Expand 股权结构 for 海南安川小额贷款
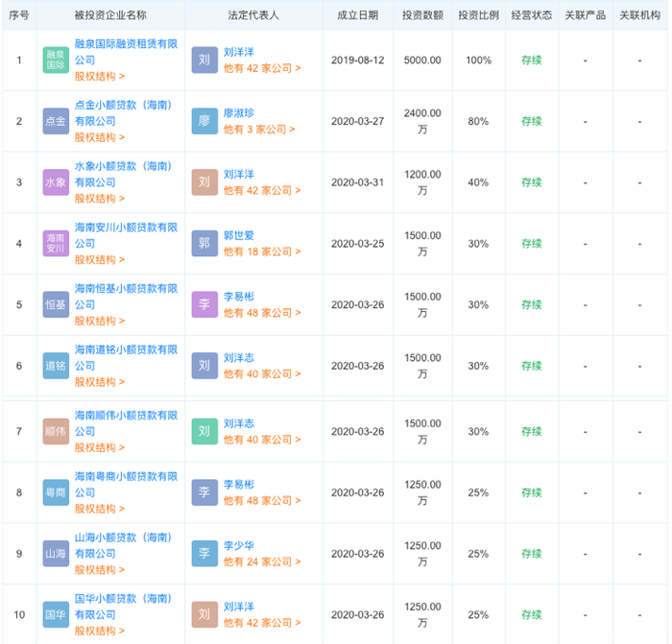 pos(100,260)
